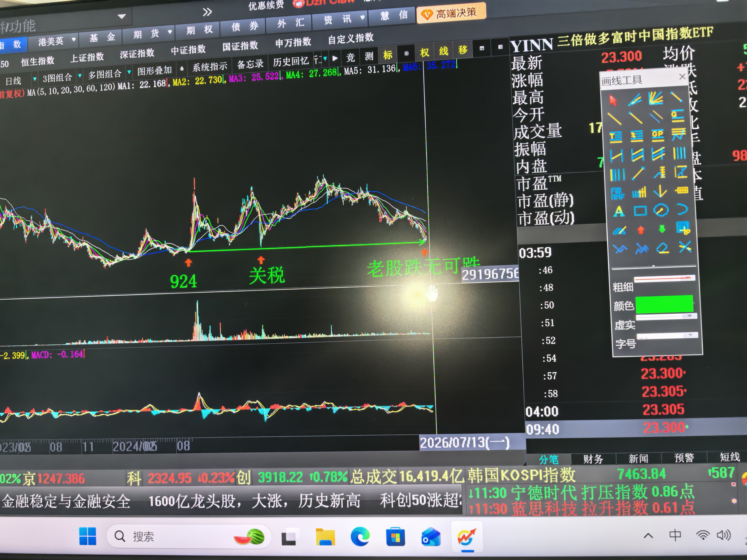Select the T price-level lines tool
The image size is (747, 560).
tap(616, 137)
